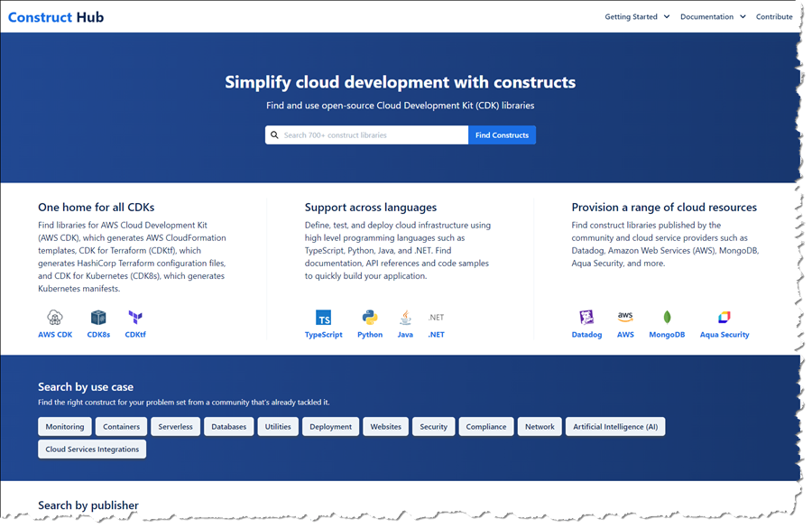
Task: Select the Deployment use case
Action: pos(330,426)
